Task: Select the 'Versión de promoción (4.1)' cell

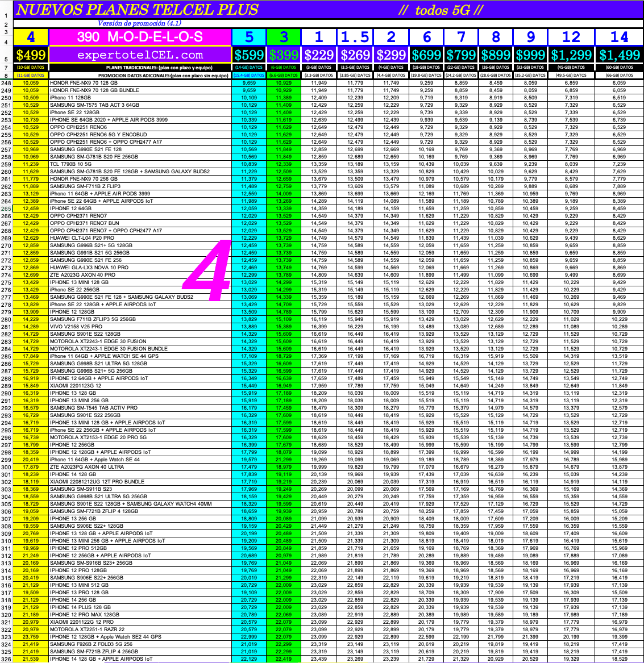Action: pos(140,24)
